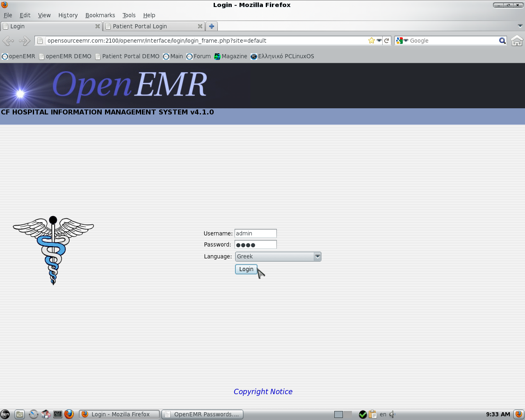Click the en keyboard layout indicator
Image resolution: width=525 pixels, height=420 pixels.
coord(383,414)
